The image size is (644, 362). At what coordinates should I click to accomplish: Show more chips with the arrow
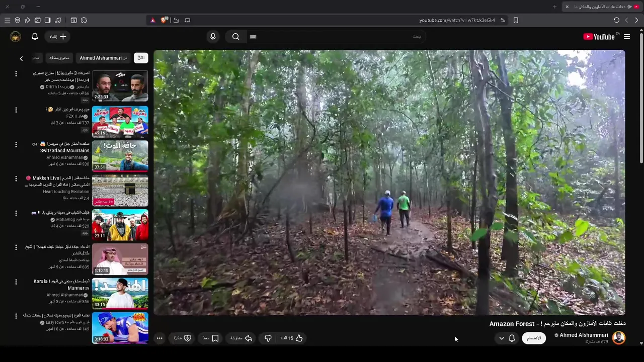(21, 58)
